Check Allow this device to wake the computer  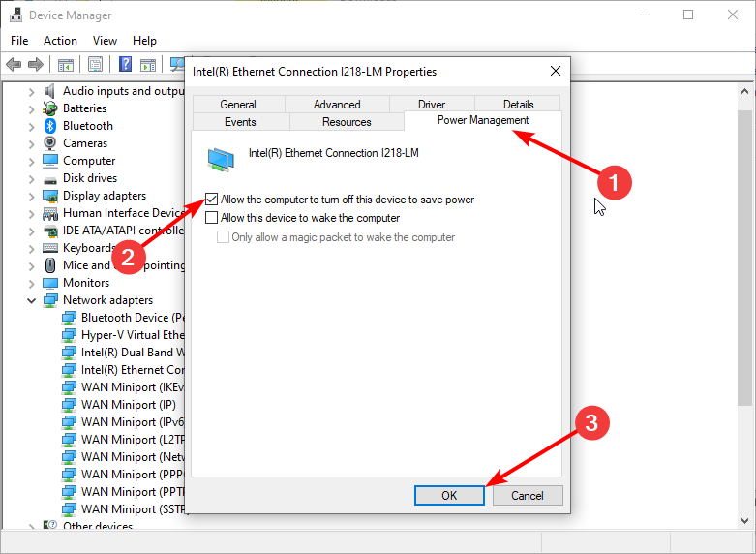211,218
